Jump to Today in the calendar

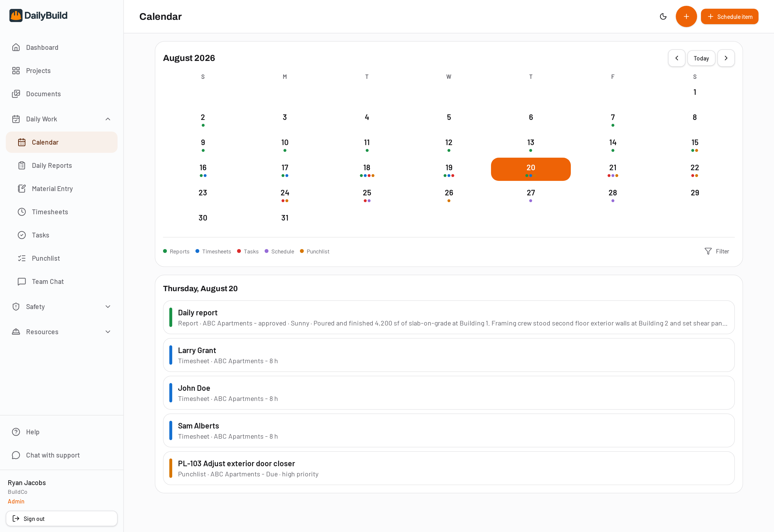click(x=701, y=58)
